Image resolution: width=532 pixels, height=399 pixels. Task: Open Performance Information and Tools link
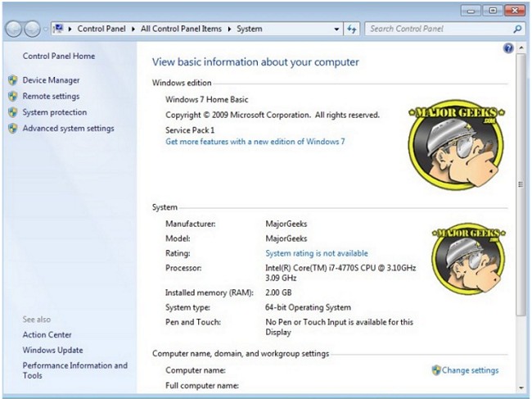(75, 370)
